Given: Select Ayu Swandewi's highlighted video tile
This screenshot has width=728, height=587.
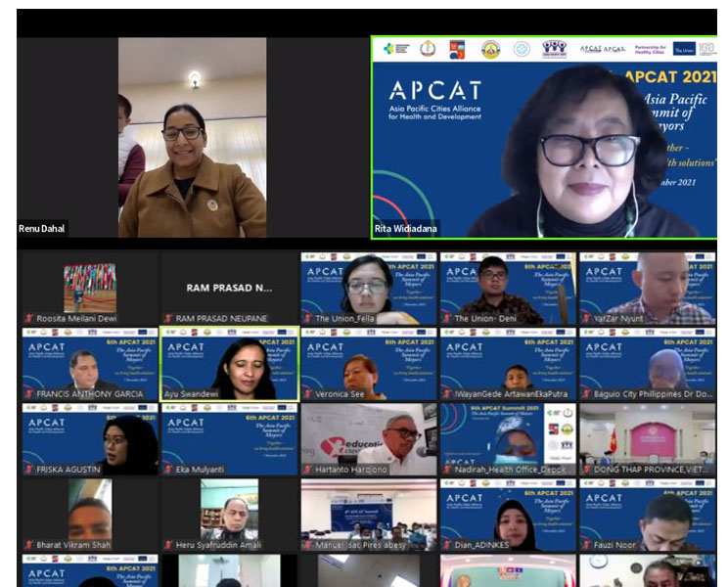Looking at the screenshot, I should (x=229, y=364).
